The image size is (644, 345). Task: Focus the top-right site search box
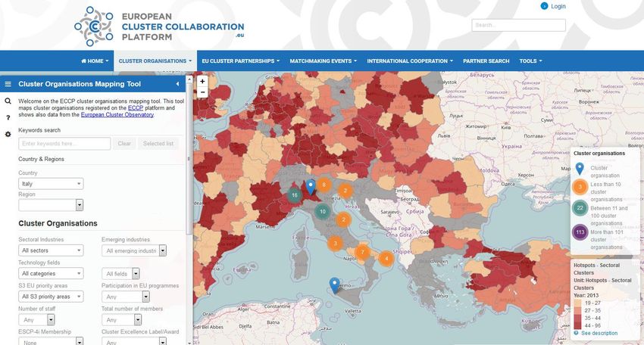point(518,25)
